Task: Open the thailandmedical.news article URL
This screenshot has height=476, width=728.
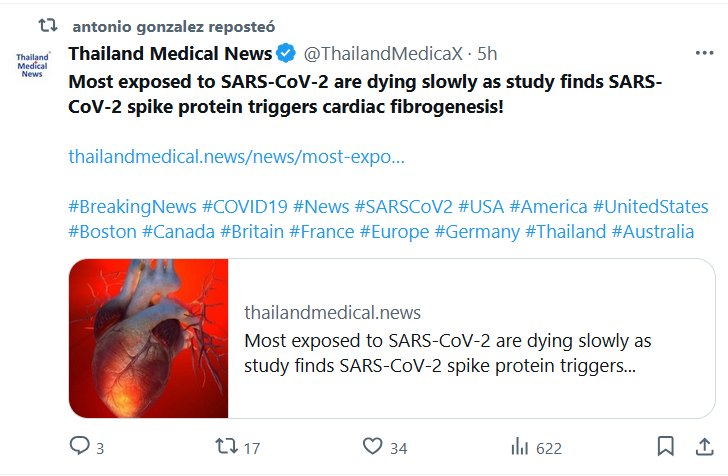Action: 238,157
